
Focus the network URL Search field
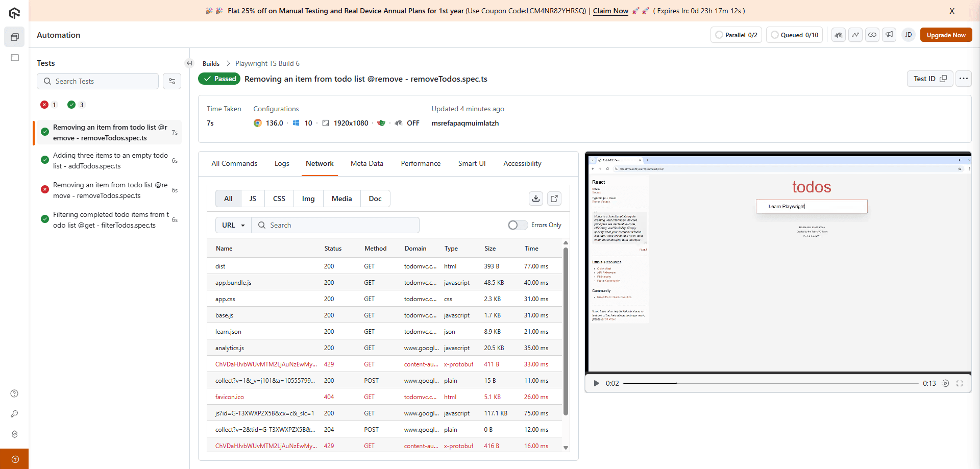335,225
